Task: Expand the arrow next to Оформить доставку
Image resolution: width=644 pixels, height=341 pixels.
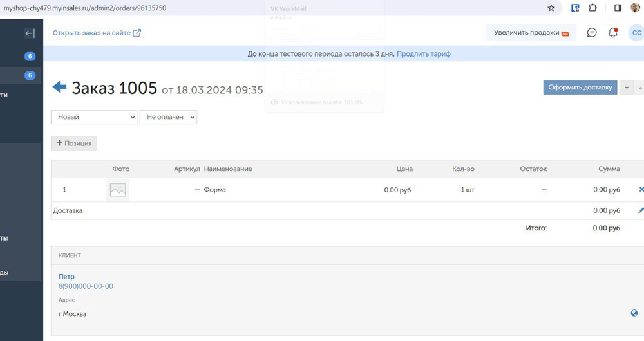Action: (627, 88)
